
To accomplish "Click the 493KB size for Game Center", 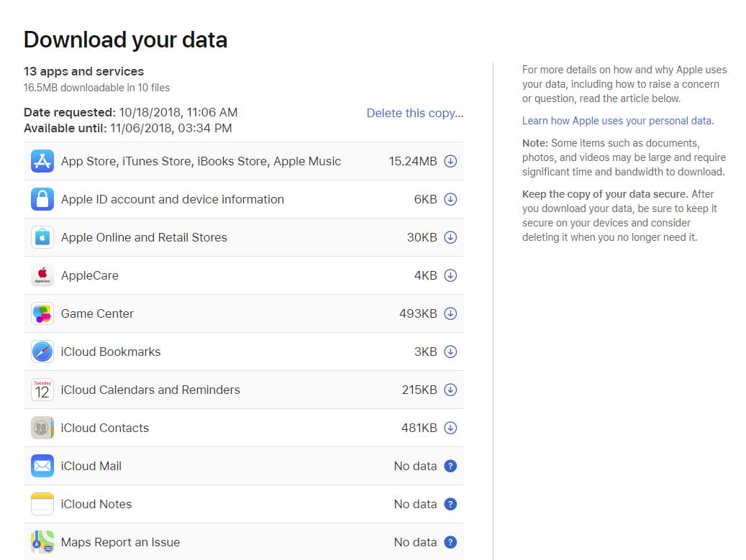I will (418, 313).
